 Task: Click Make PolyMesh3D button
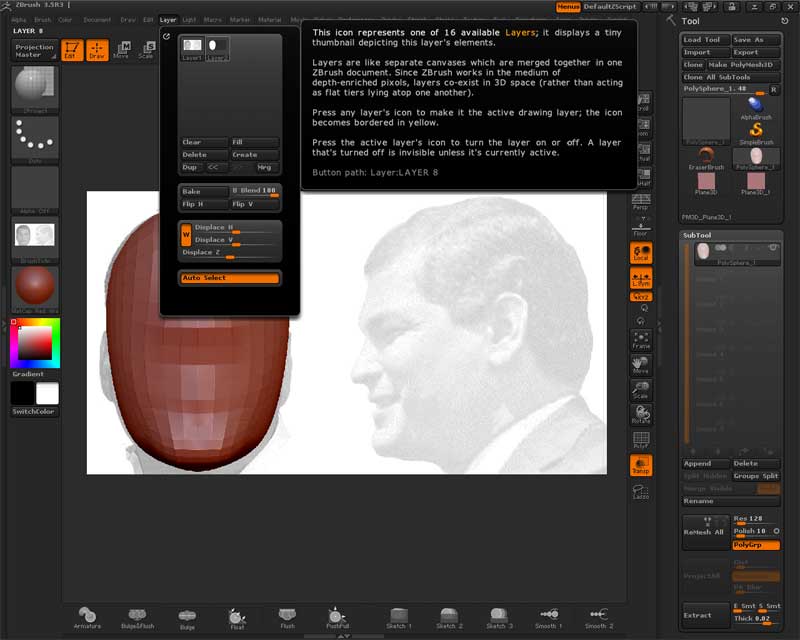coord(743,65)
